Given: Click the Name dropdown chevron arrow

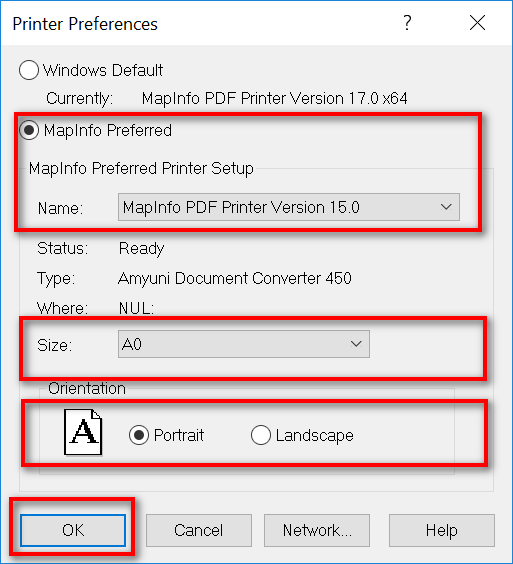Looking at the screenshot, I should pyautogui.click(x=446, y=207).
